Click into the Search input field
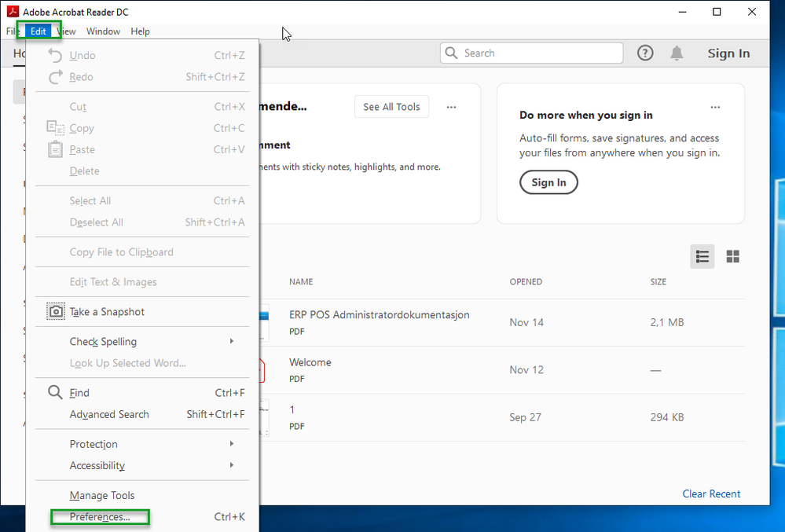785x532 pixels. click(x=532, y=53)
